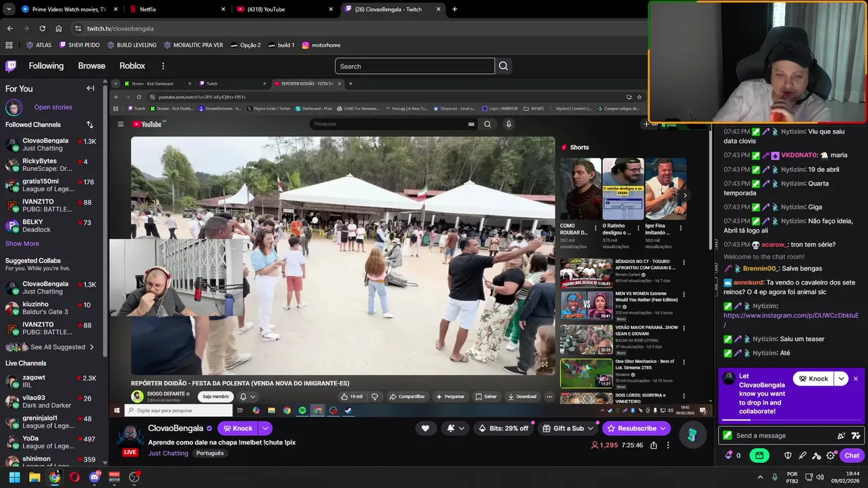868x488 pixels.
Task: Expand Show More followed channels
Action: [x=22, y=243]
